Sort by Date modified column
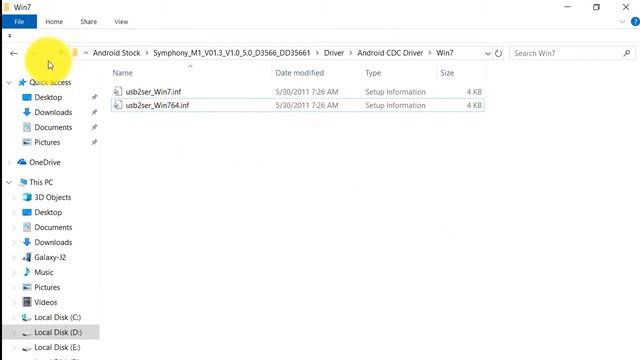Viewport: 640px width, 360px height. click(x=300, y=73)
